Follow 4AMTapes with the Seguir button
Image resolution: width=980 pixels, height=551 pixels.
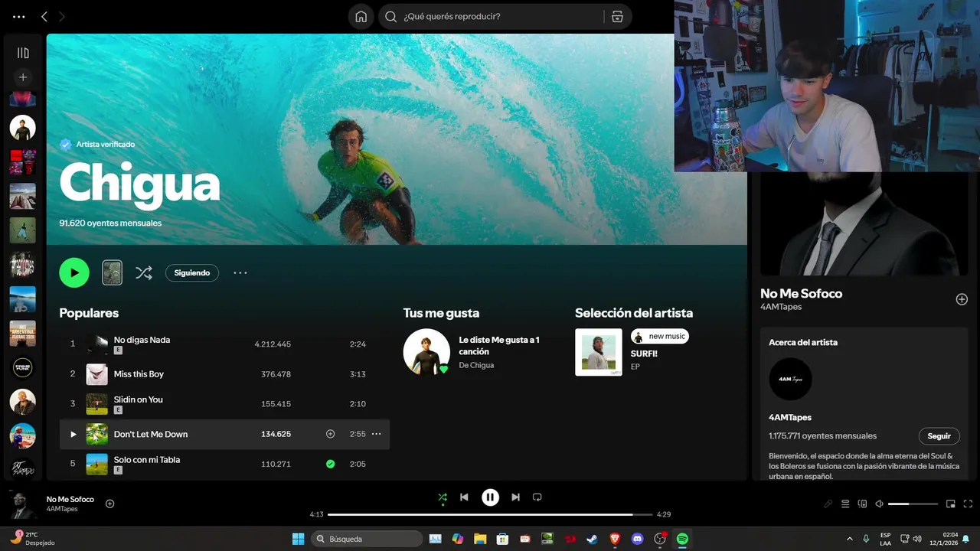(x=939, y=436)
